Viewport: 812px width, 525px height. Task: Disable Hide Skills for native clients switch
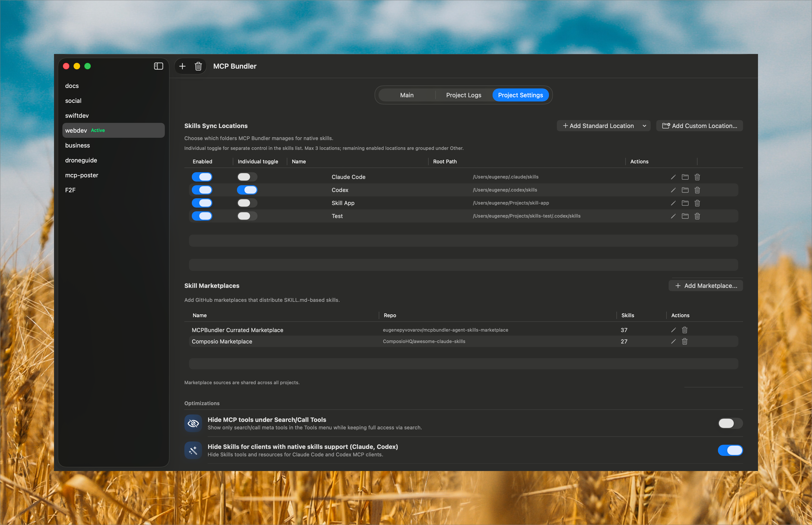[730, 450]
